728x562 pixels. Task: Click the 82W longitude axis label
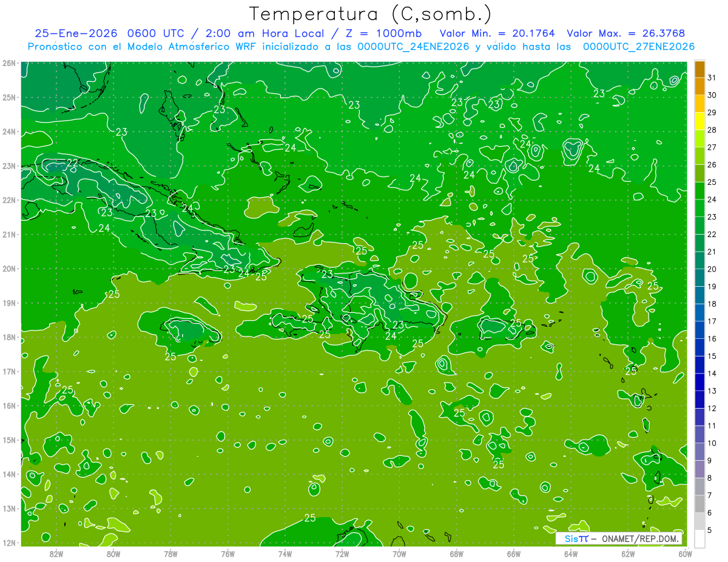56,553
